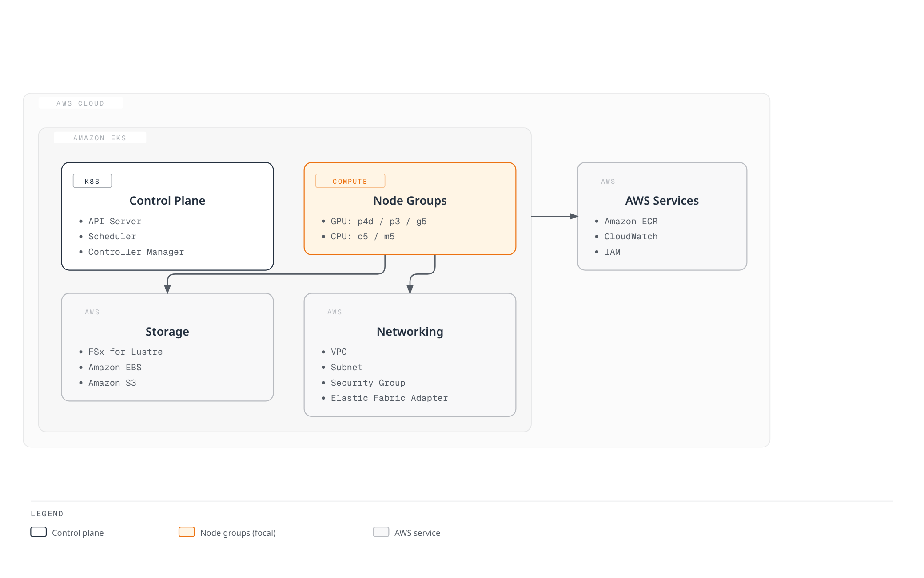Click the FSx for Lustre item
Viewport: 924px width, 578px height.
(125, 352)
